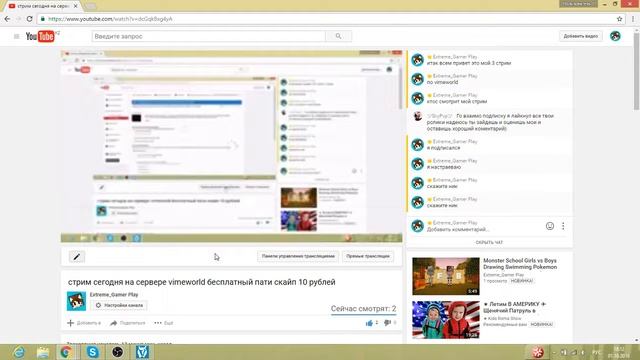Image resolution: width=640 pixels, height=360 pixels.
Task: Go back with browser back arrow
Action: tap(7, 19)
